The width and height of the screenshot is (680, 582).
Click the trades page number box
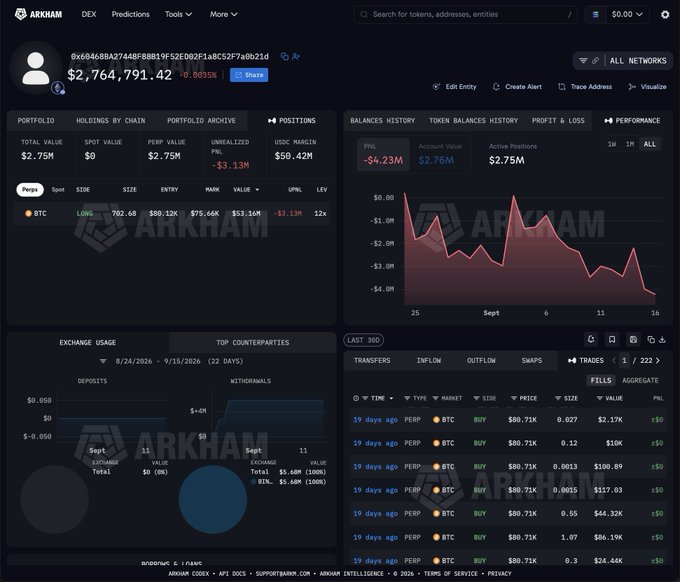pos(624,360)
